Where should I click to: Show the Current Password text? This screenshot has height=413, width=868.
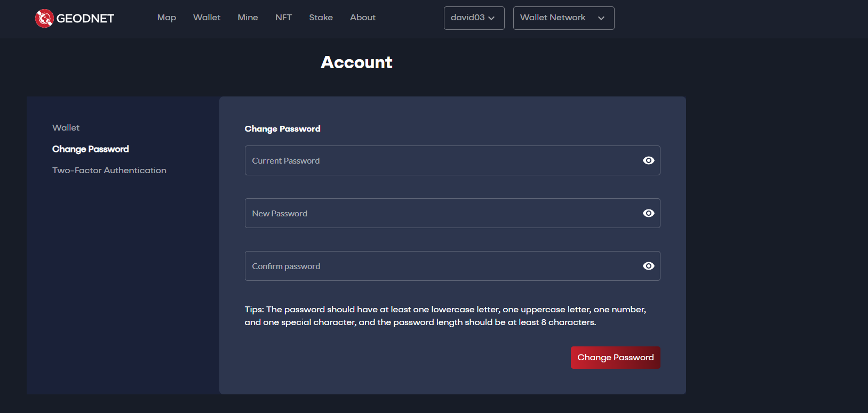[648, 160]
